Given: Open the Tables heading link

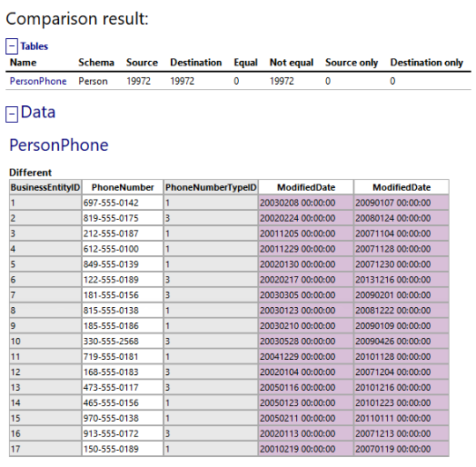Looking at the screenshot, I should click(35, 46).
